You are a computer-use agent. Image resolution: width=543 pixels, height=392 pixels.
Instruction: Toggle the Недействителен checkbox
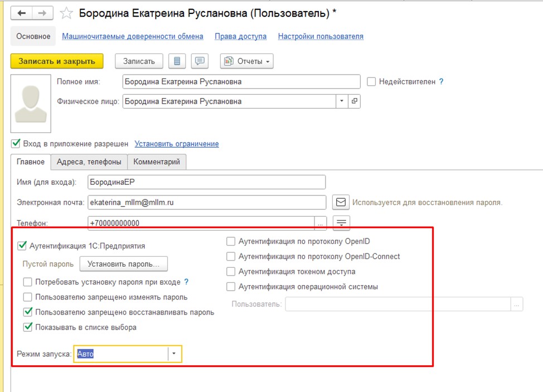[371, 82]
